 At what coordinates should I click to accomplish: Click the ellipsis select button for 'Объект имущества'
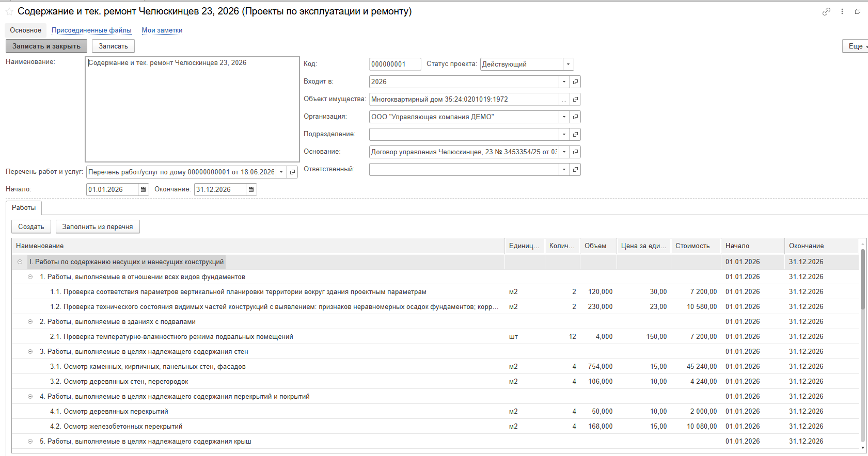564,99
